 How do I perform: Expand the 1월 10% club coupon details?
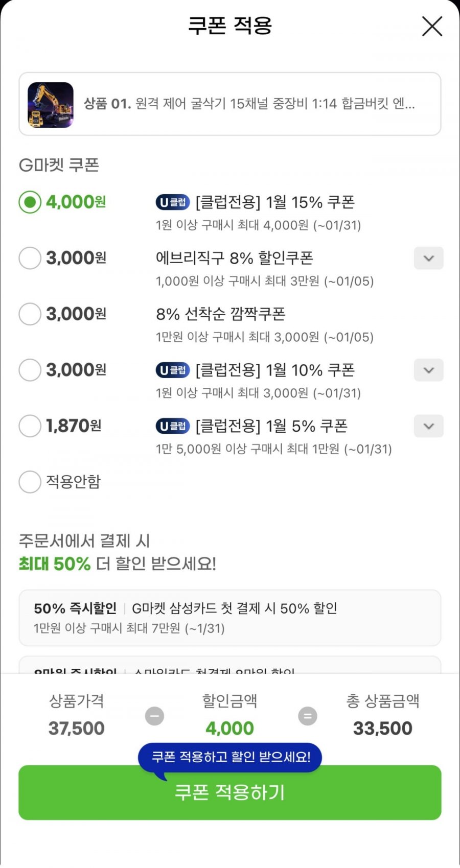tap(428, 370)
